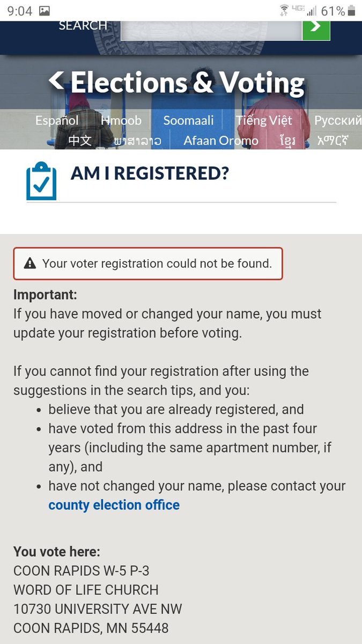
Task: Tap the voter registration not found alert
Action: [x=148, y=264]
